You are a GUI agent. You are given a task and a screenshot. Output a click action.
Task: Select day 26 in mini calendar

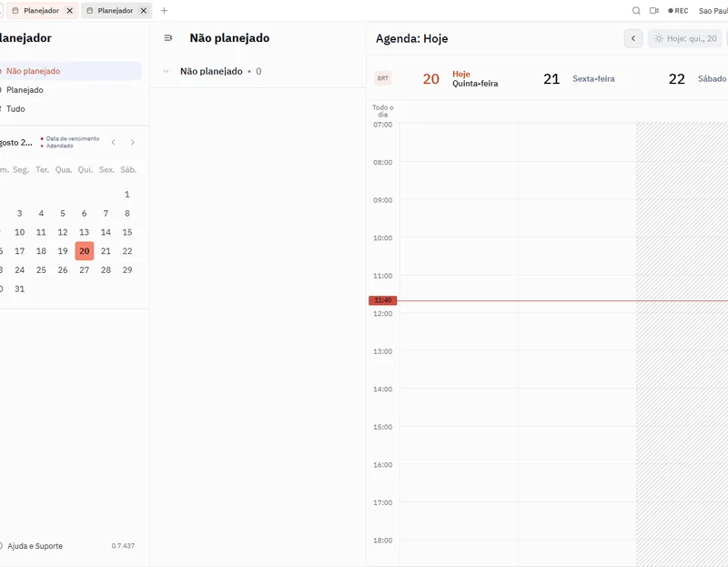pos(63,270)
